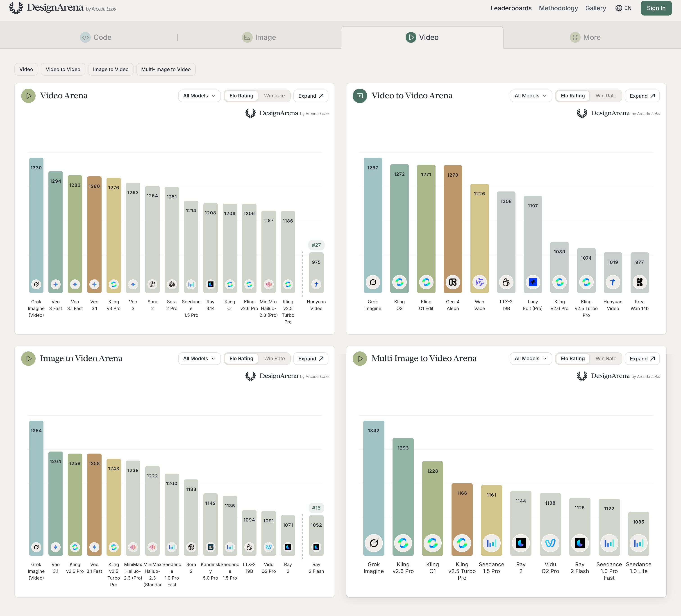681x616 pixels.
Task: Open All Models dropdown in Video Arena
Action: [199, 96]
